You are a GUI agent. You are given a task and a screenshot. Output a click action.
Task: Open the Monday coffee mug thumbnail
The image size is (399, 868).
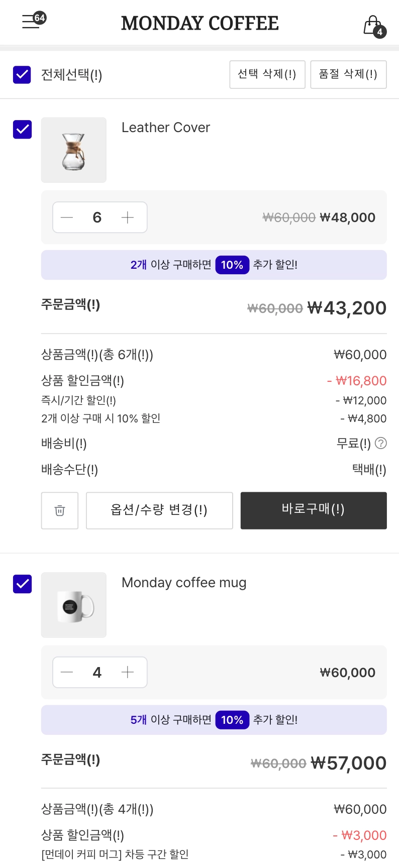click(x=74, y=605)
